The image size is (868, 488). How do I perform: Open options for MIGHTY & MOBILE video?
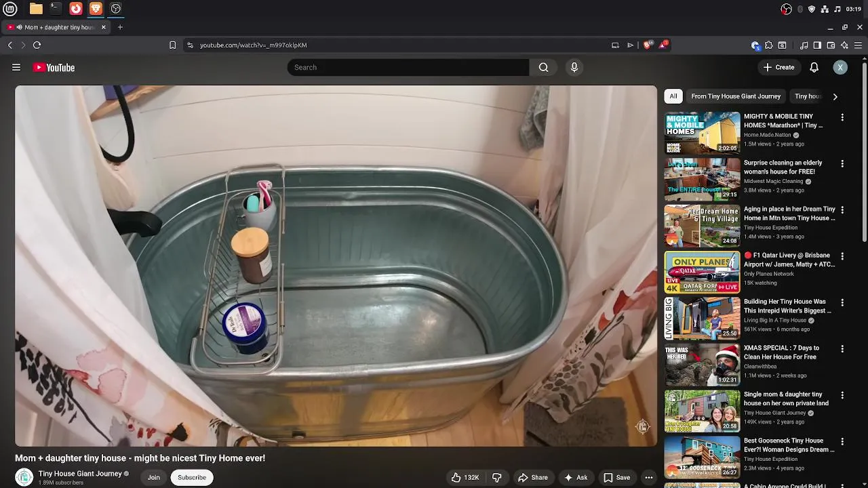tap(842, 117)
